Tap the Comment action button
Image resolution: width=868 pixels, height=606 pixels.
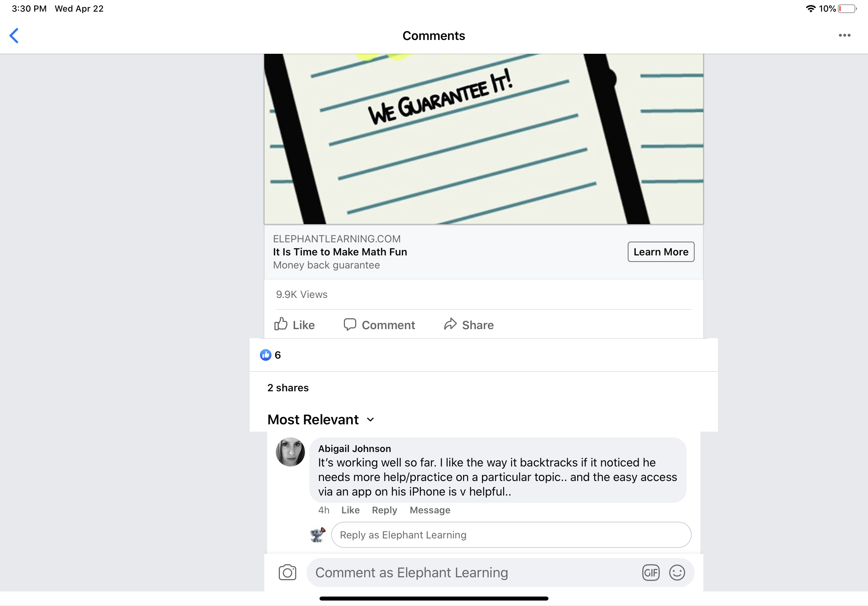click(x=379, y=325)
